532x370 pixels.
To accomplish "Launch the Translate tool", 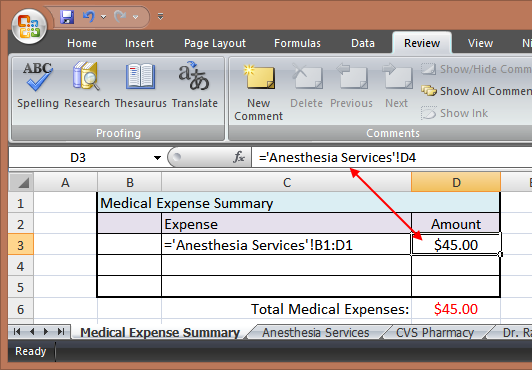I will pyautogui.click(x=194, y=85).
